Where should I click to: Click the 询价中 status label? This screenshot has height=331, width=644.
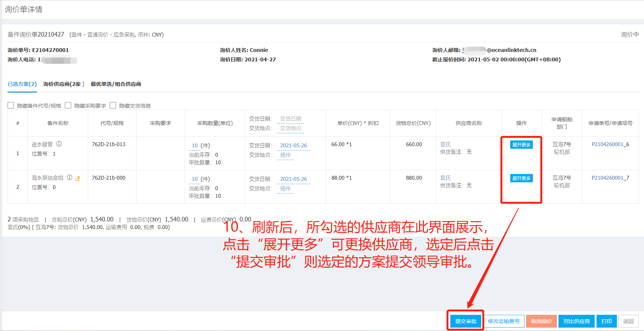click(630, 35)
